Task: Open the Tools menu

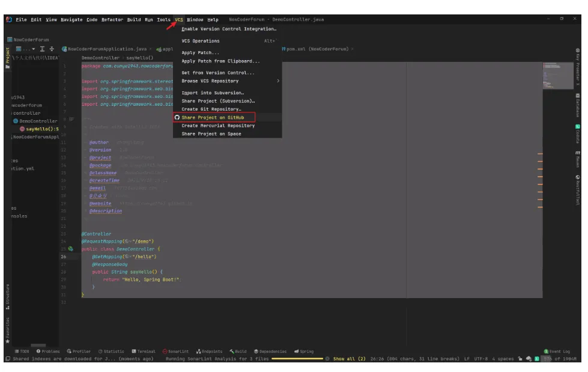Action: pyautogui.click(x=163, y=19)
